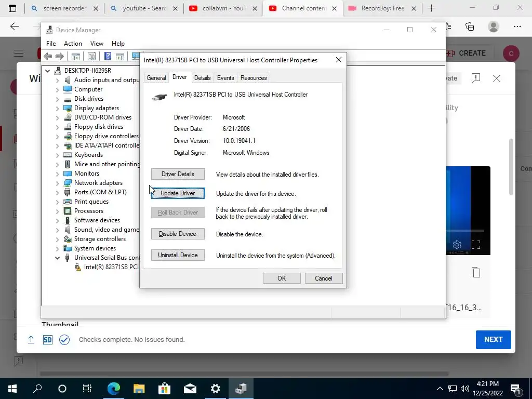Click the Driver Details button
The image size is (532, 399).
point(178,174)
